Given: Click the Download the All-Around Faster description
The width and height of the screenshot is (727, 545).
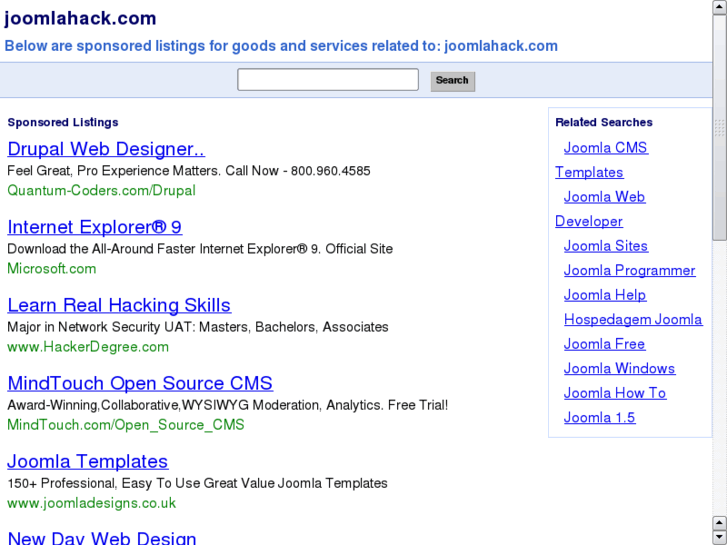Looking at the screenshot, I should click(200, 249).
